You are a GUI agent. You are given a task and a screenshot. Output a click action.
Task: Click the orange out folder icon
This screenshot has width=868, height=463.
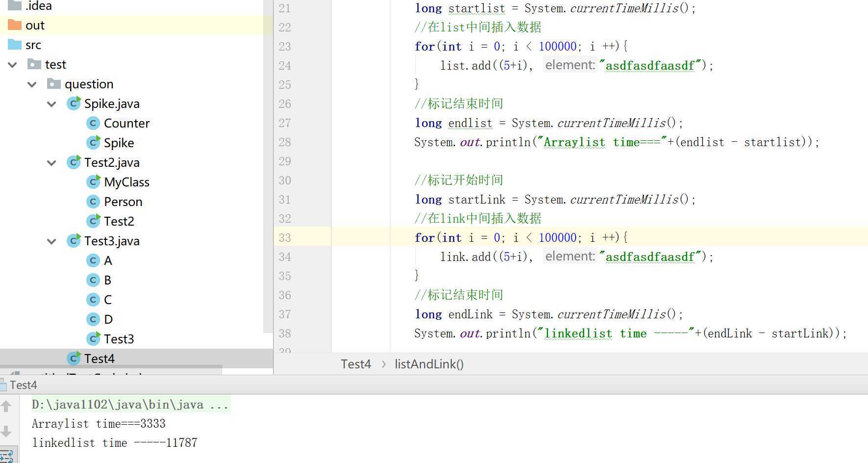coord(15,25)
